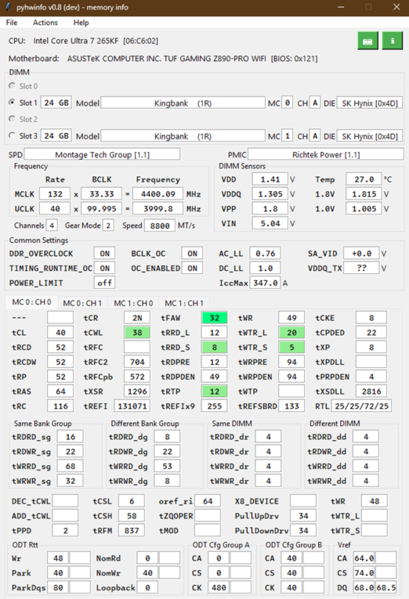Viewport: 409px width, 599px height.
Task: Switch to the MC 1: CH 1 tab
Action: [184, 303]
